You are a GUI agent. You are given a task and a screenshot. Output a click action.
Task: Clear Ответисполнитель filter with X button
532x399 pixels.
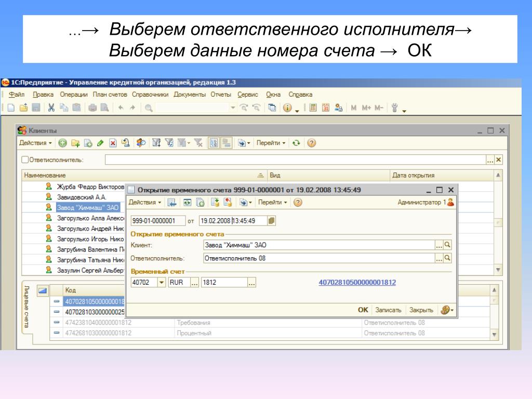[x=498, y=160]
